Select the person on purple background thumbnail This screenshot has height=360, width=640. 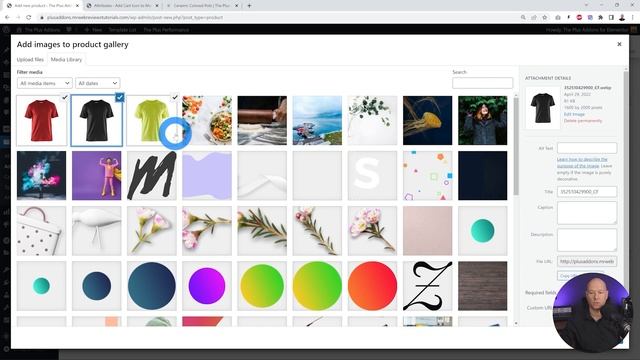click(x=97, y=176)
